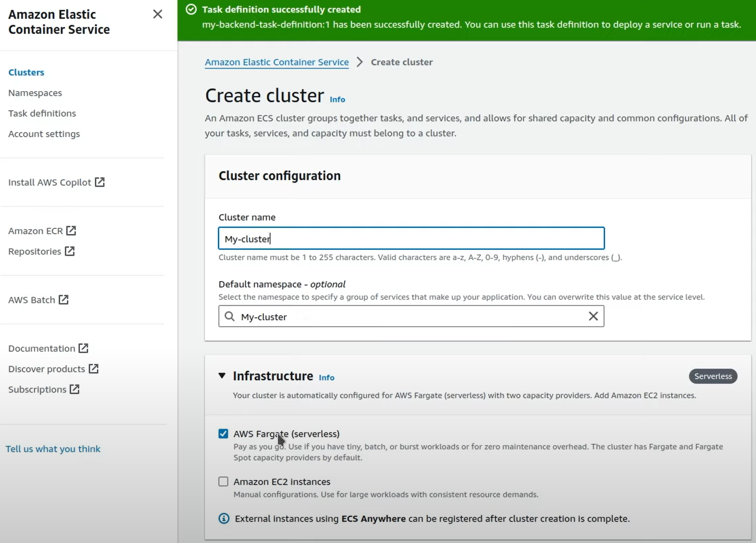Click the info icon beside ECS Anywhere note
This screenshot has height=543, width=756.
click(x=224, y=518)
